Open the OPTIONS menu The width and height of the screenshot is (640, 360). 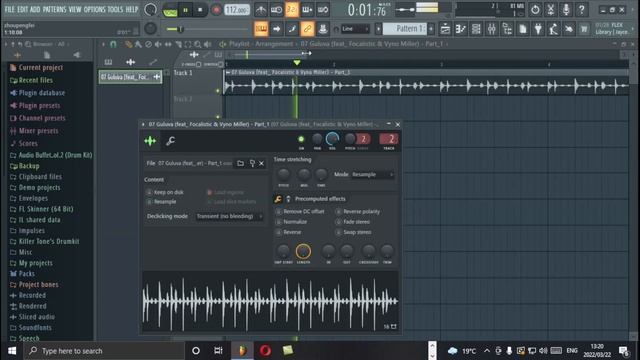[94, 9]
